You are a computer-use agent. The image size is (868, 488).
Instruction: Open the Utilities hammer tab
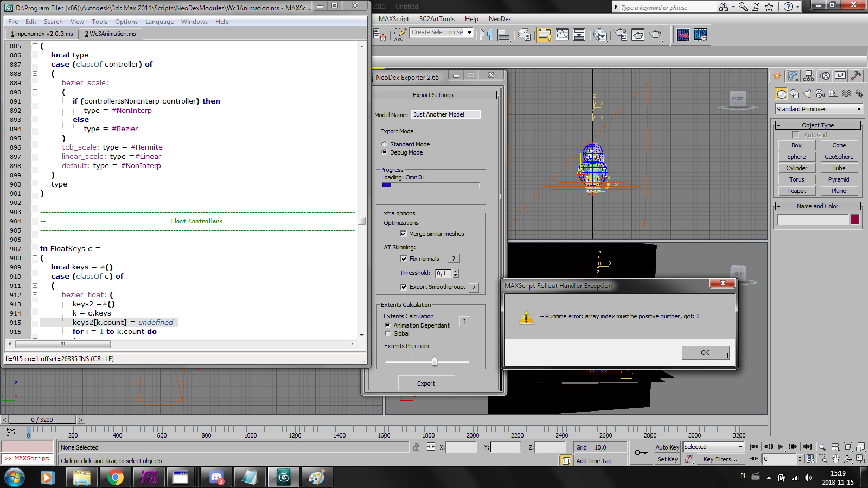(x=856, y=76)
